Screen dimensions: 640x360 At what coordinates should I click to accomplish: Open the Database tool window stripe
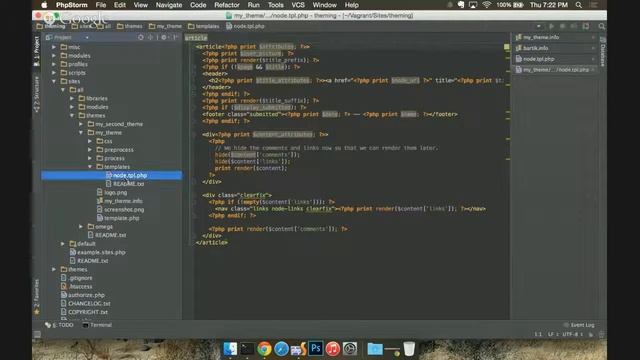pyautogui.click(x=602, y=51)
